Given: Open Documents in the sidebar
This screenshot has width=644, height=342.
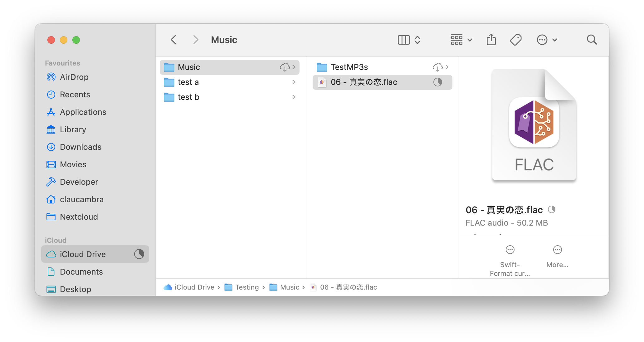Looking at the screenshot, I should pos(95,272).
